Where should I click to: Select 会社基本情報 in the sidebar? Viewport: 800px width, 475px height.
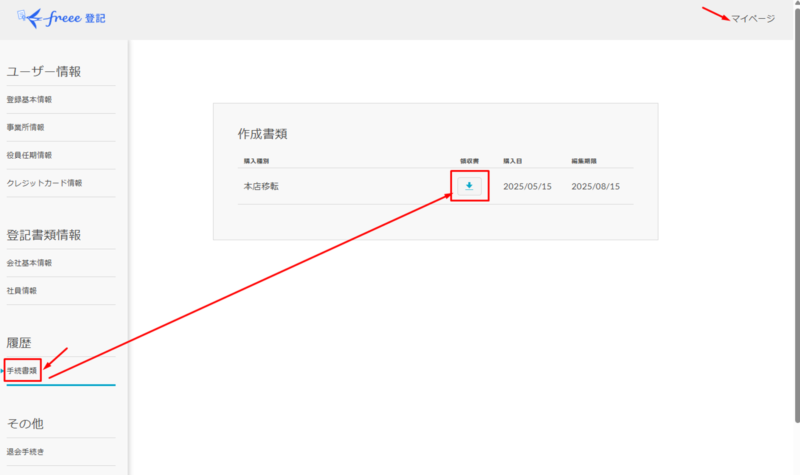(x=30, y=263)
